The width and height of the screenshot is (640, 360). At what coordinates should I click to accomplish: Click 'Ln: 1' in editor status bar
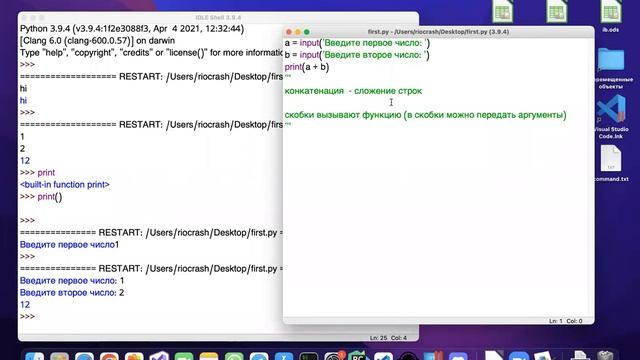[556, 321]
